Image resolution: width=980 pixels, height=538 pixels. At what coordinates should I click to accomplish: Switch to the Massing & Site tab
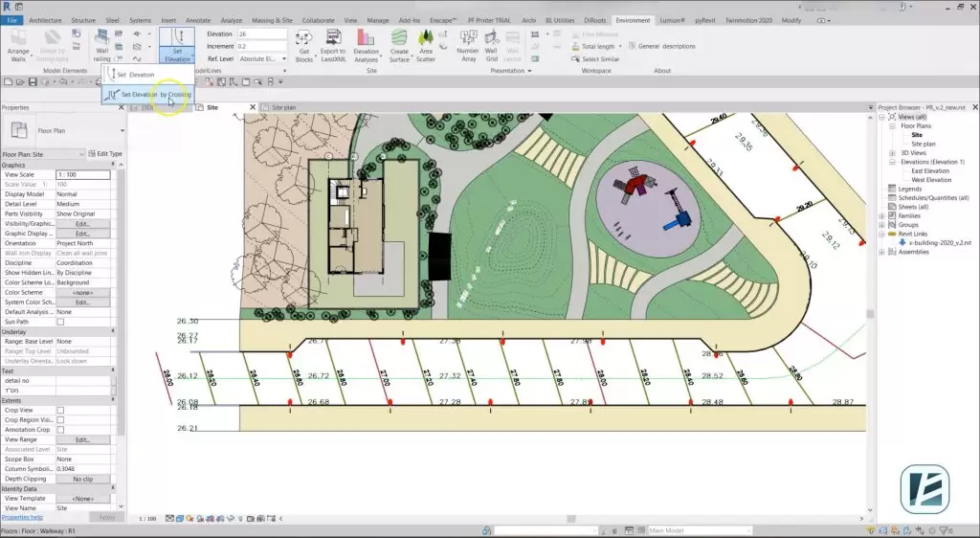(271, 19)
